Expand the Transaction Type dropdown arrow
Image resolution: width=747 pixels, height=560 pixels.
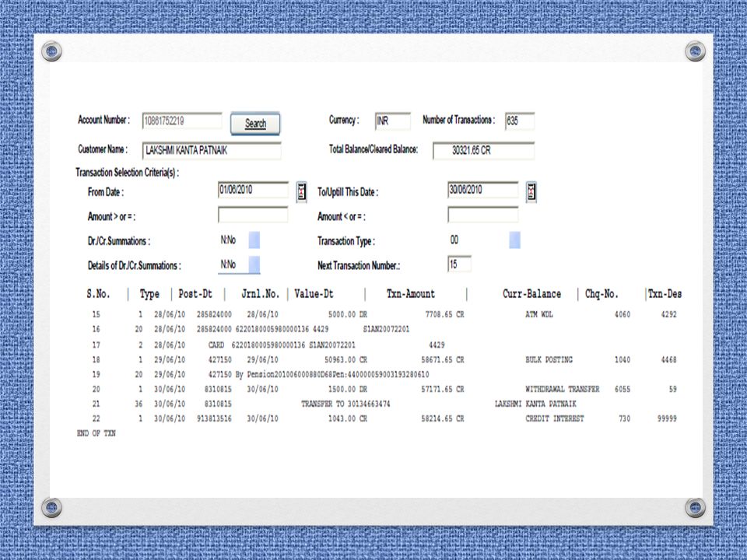click(514, 240)
